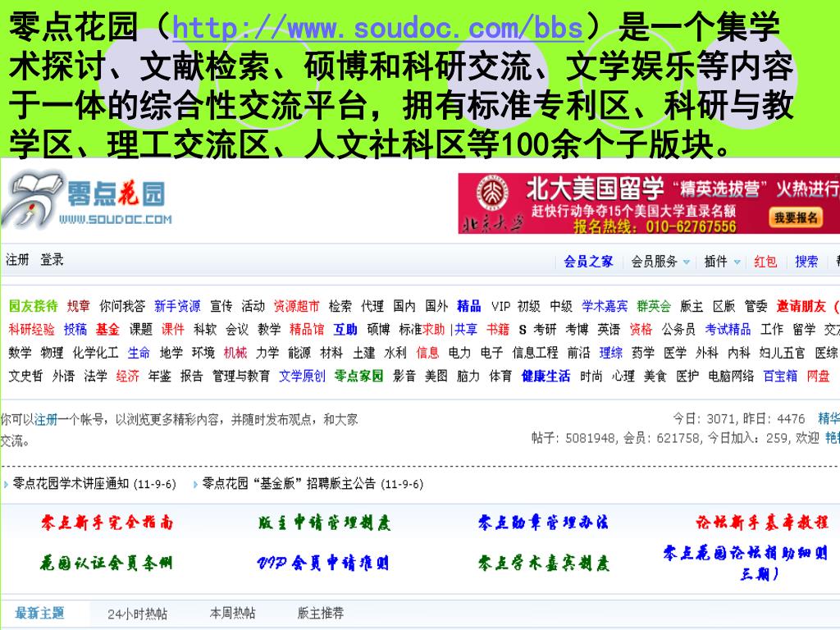Image resolution: width=840 pixels, height=630 pixels.
Task: Open the 信息 subject forum link
Action: click(427, 353)
